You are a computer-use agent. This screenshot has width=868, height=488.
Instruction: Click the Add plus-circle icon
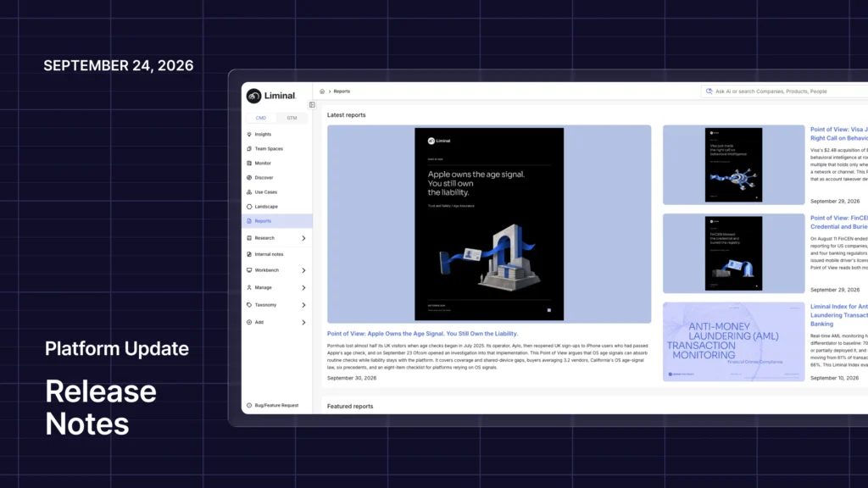pyautogui.click(x=249, y=322)
